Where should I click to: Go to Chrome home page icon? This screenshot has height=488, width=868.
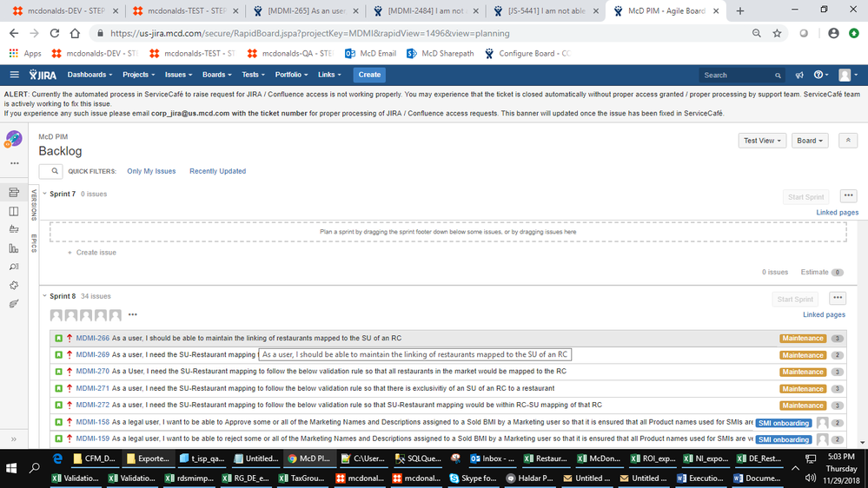point(75,33)
